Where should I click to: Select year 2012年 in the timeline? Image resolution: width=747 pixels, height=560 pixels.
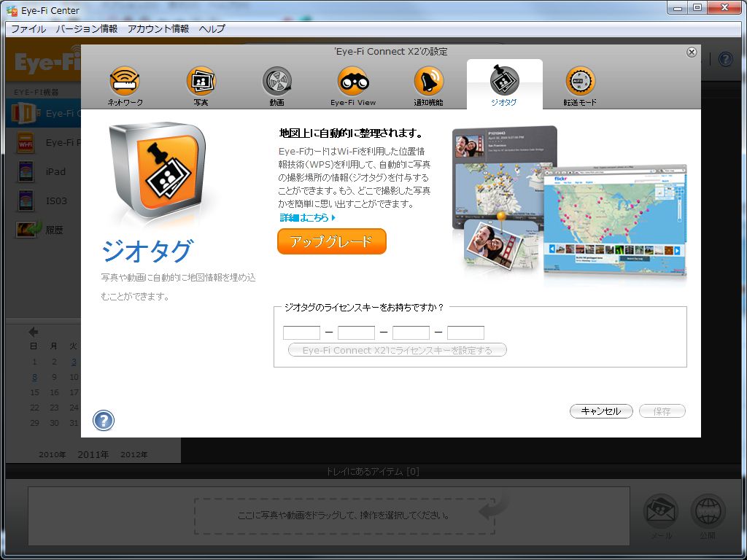coord(134,455)
